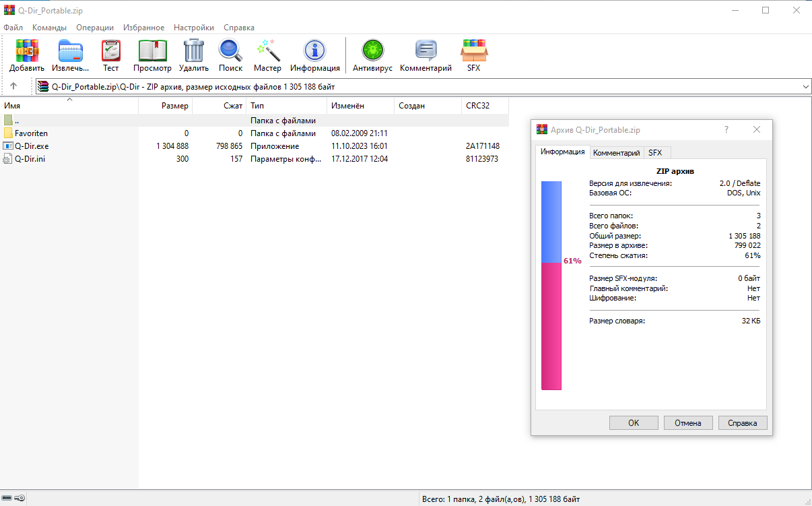Click the date 11.10.2023 16:01
This screenshot has height=506, width=812.
tap(360, 146)
